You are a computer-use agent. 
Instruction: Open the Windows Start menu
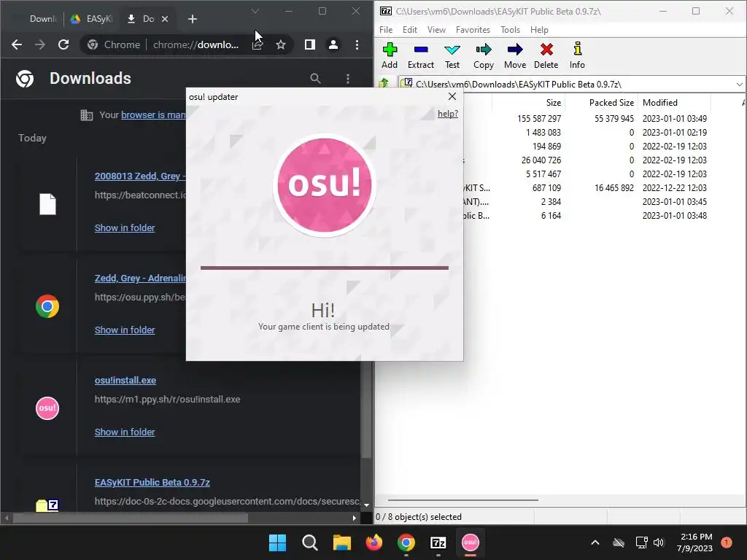click(x=277, y=542)
